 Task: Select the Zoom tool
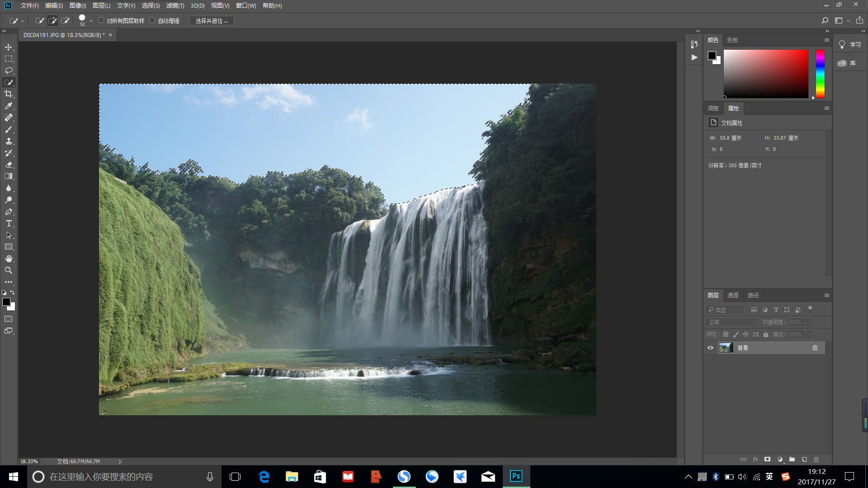(x=9, y=270)
